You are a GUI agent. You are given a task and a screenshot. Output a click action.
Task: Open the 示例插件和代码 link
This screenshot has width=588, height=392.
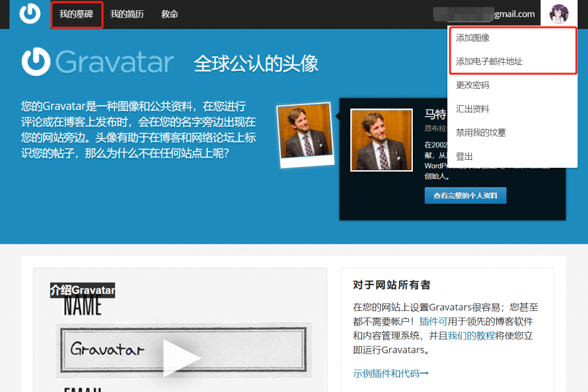point(390,374)
